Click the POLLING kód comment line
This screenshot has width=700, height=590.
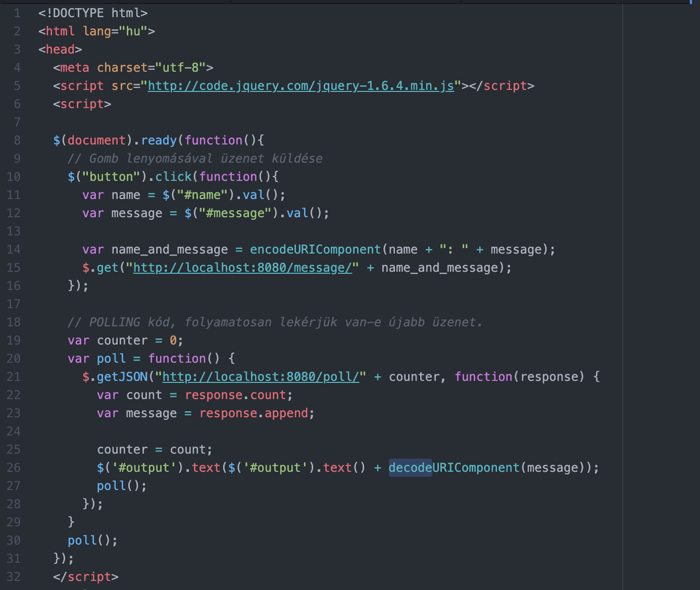(x=275, y=322)
